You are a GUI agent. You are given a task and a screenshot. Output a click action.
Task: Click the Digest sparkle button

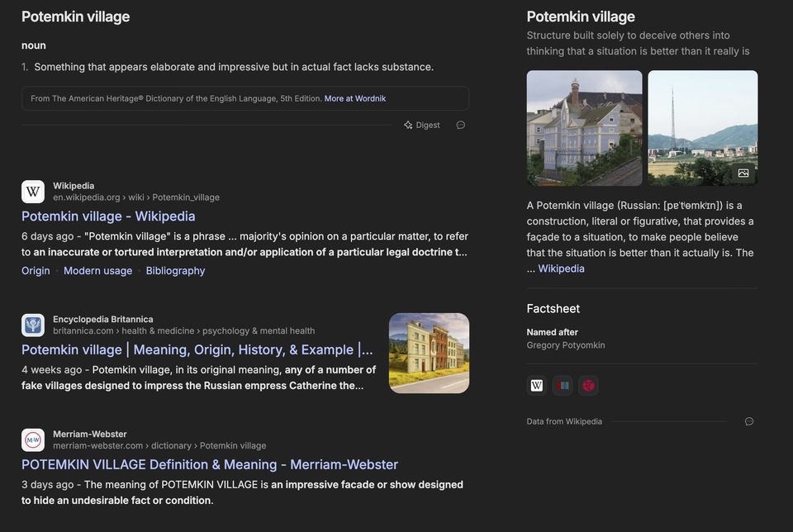pos(422,125)
